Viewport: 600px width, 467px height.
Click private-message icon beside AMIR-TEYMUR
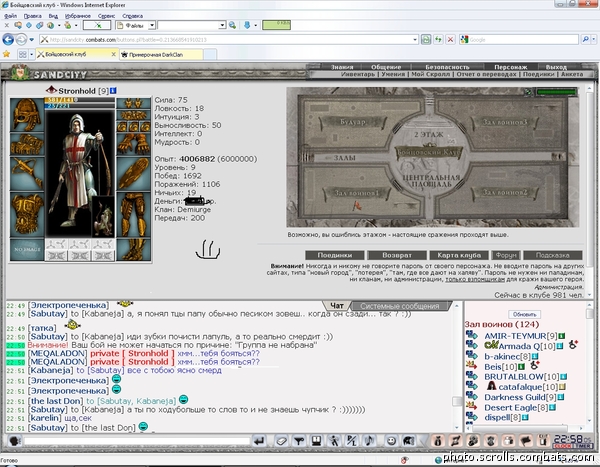(x=472, y=335)
